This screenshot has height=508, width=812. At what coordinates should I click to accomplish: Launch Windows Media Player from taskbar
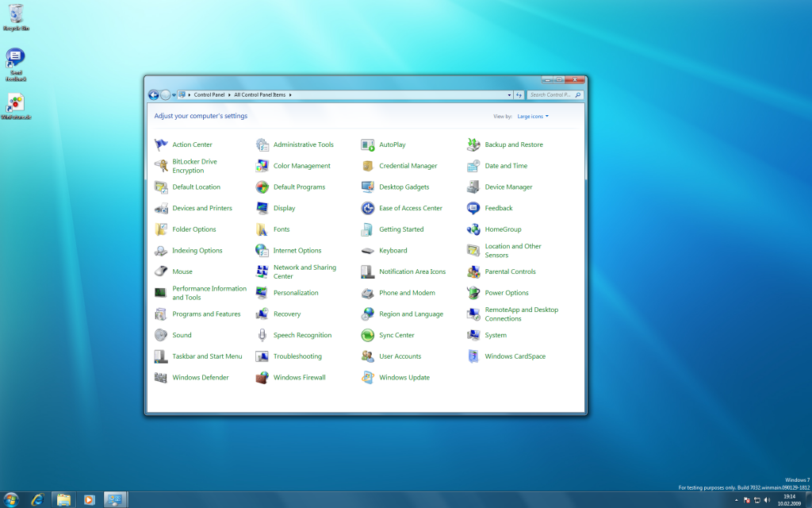pyautogui.click(x=89, y=500)
